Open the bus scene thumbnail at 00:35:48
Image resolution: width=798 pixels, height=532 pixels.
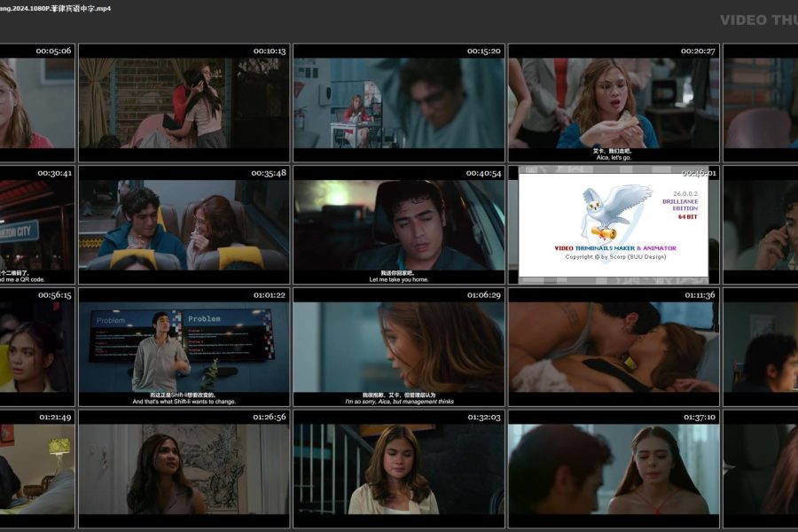(x=184, y=224)
